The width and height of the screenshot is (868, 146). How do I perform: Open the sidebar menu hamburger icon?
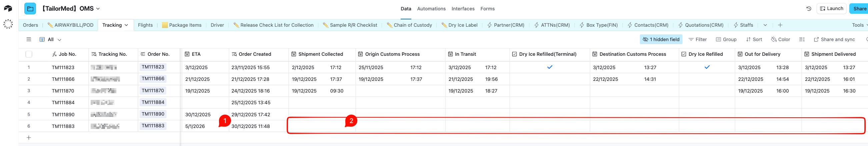[29, 39]
